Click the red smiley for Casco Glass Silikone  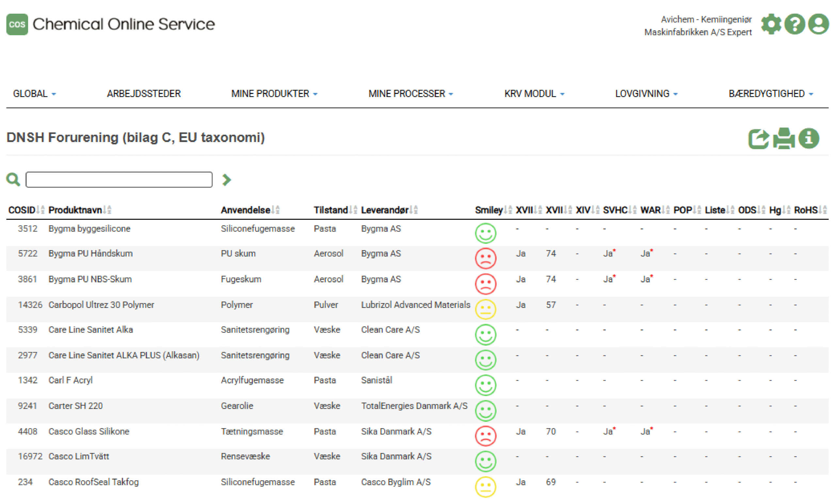point(485,436)
